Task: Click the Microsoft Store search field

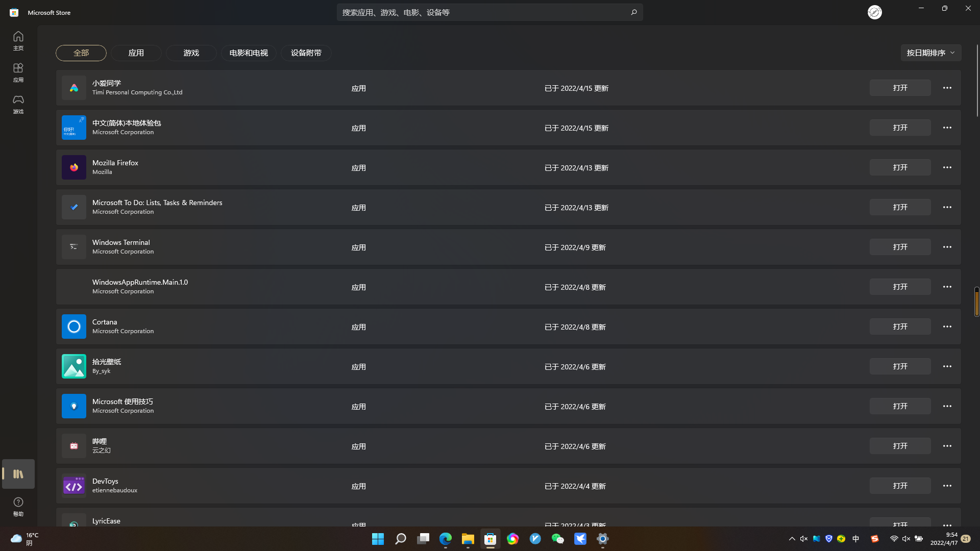Action: point(480,12)
